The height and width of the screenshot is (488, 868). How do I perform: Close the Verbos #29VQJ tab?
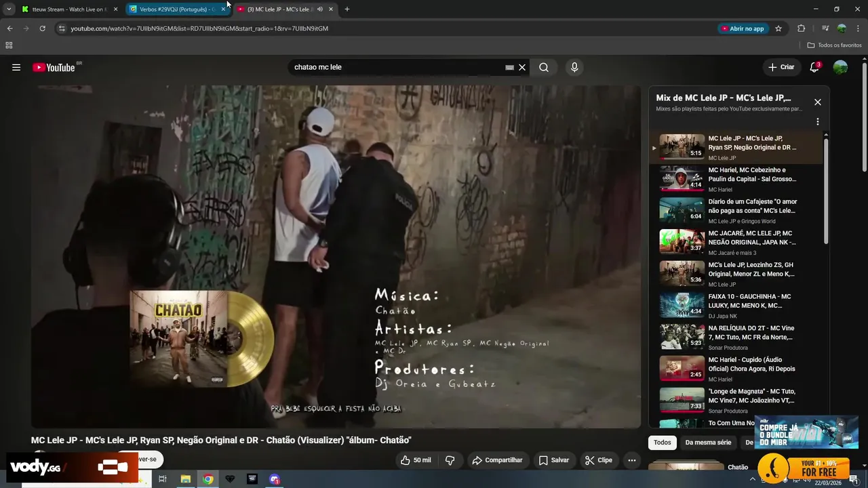coord(223,9)
